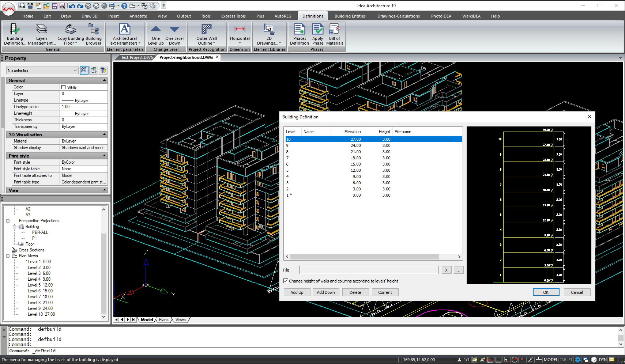
Task: Switch to Test-Project.DWG document tab
Action: [x=137, y=57]
